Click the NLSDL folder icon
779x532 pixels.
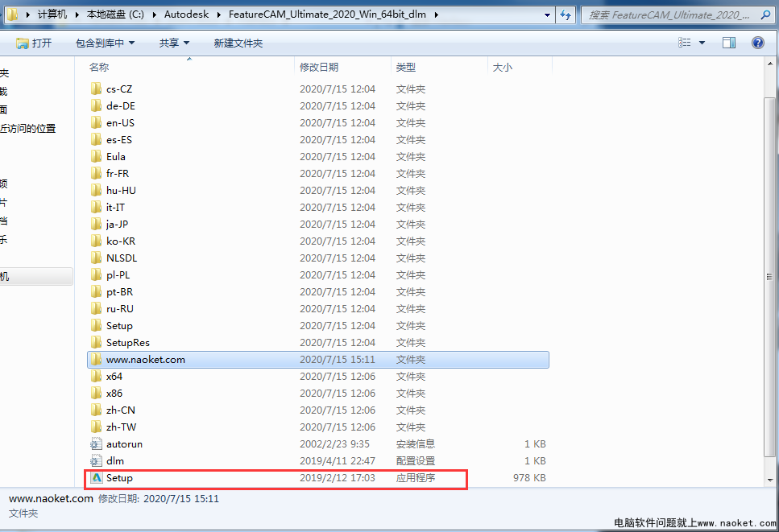pyautogui.click(x=97, y=258)
